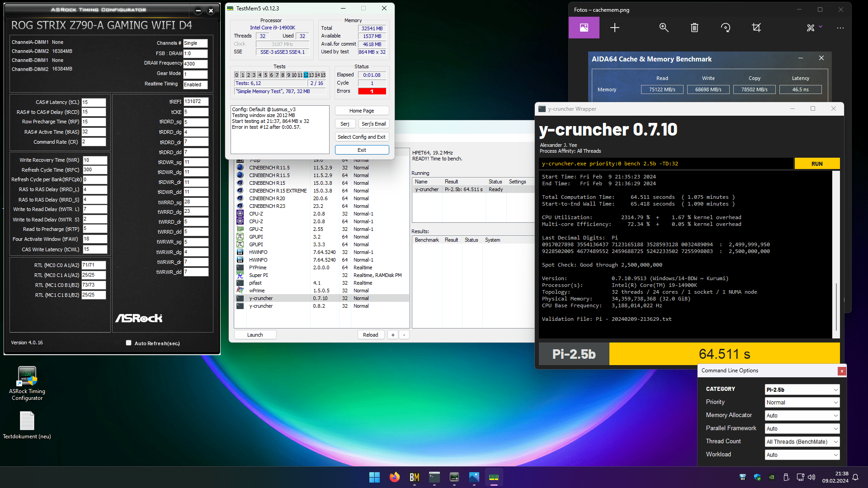Click the Serj button in TestMem5
The width and height of the screenshot is (868, 488).
[345, 124]
